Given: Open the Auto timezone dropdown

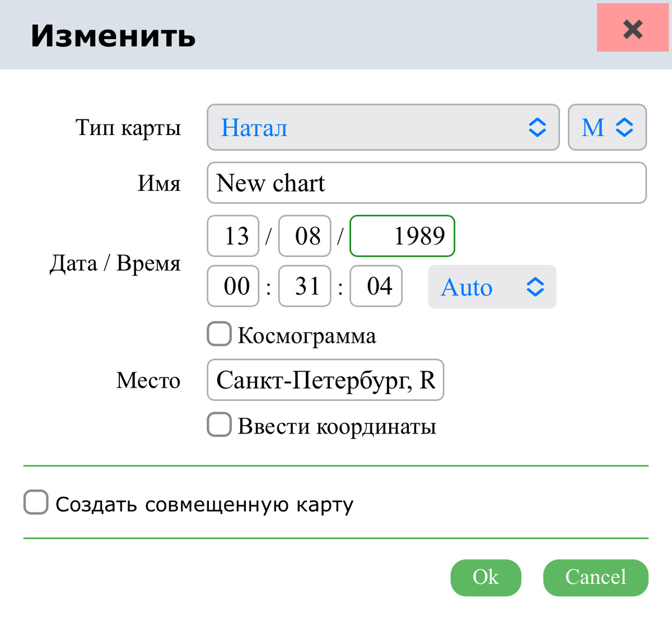Looking at the screenshot, I should (x=492, y=287).
